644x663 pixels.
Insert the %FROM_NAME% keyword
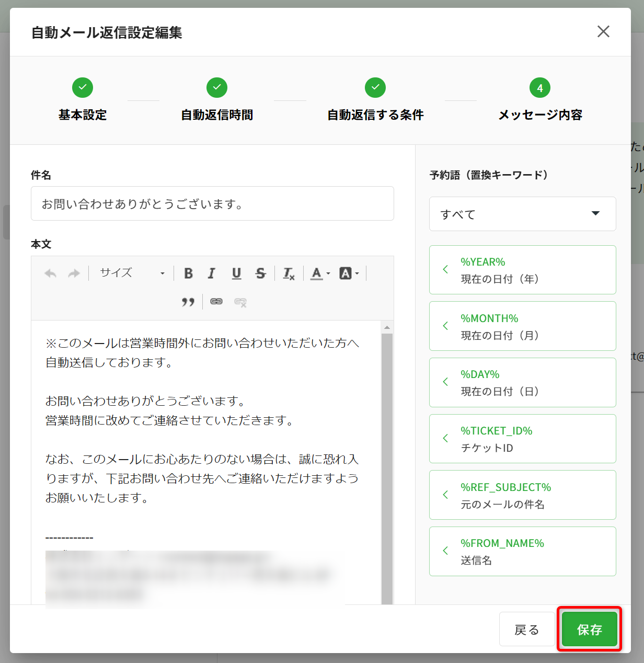[x=522, y=551]
